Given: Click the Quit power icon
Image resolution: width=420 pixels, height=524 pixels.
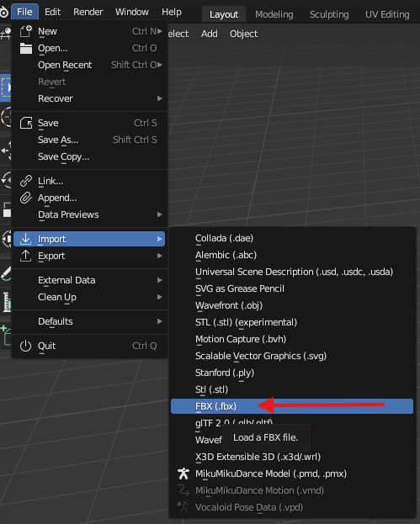Looking at the screenshot, I should [26, 346].
